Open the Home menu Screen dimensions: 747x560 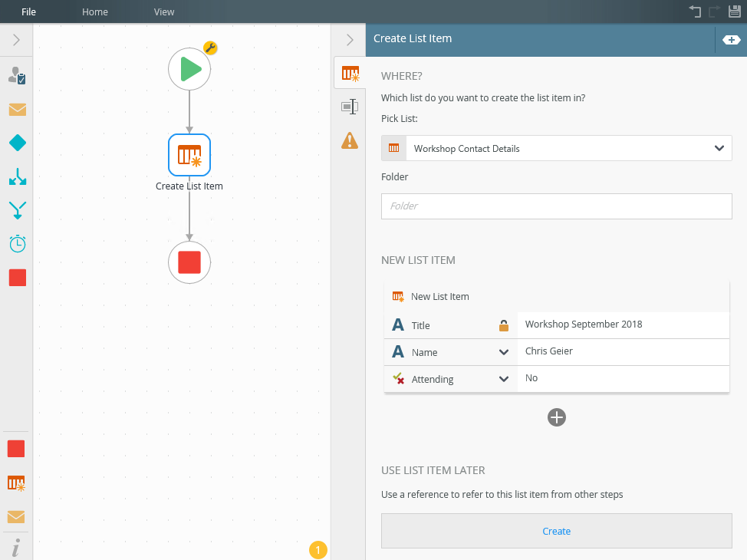point(95,12)
